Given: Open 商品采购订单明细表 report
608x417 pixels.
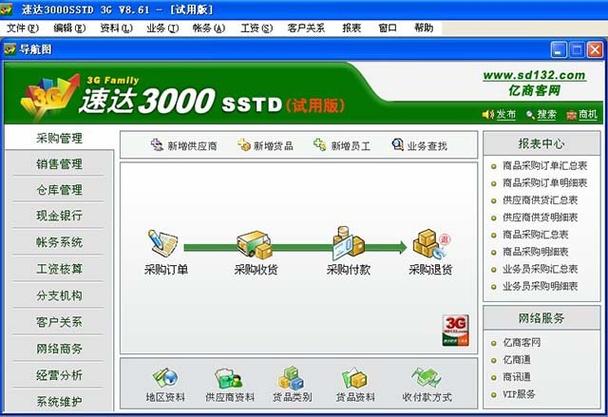Looking at the screenshot, I should click(x=544, y=183).
